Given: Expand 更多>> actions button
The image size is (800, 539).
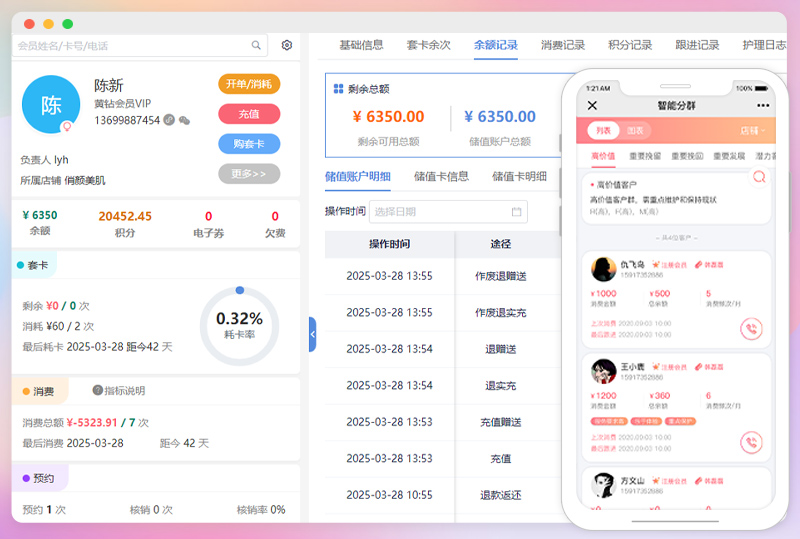Looking at the screenshot, I should tap(249, 174).
